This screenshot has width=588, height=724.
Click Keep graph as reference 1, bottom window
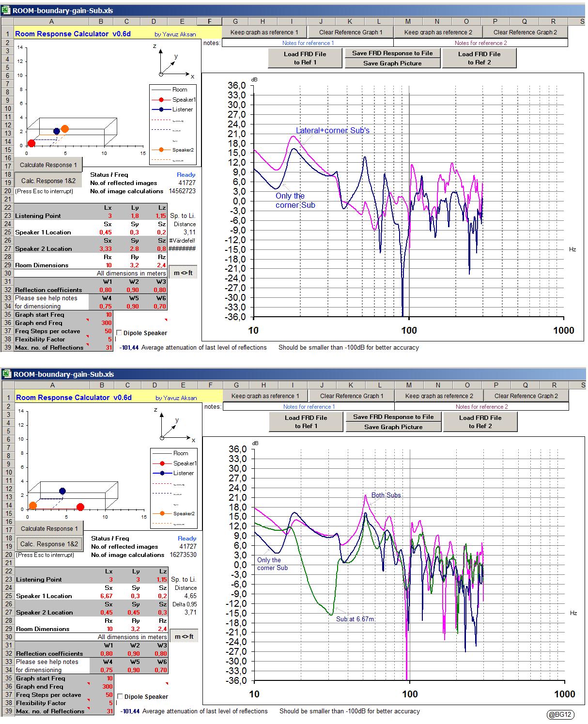pos(265,396)
